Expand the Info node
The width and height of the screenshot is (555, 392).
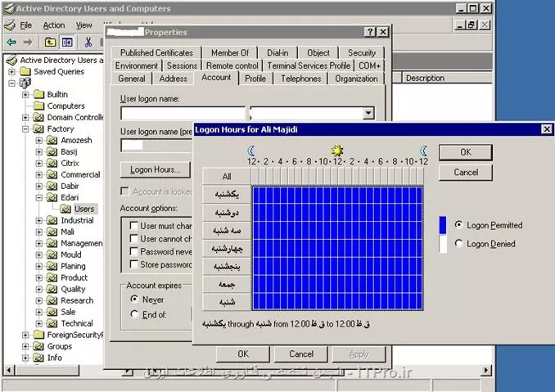25,358
